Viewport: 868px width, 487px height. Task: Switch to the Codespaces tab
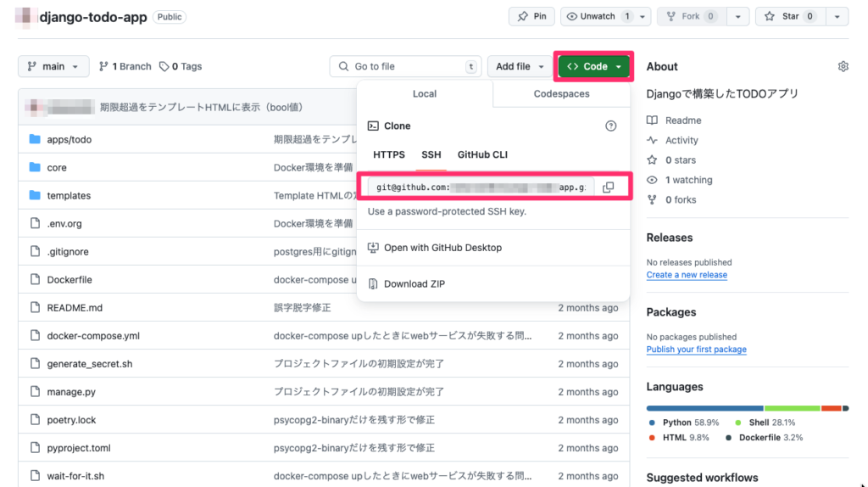(x=561, y=94)
